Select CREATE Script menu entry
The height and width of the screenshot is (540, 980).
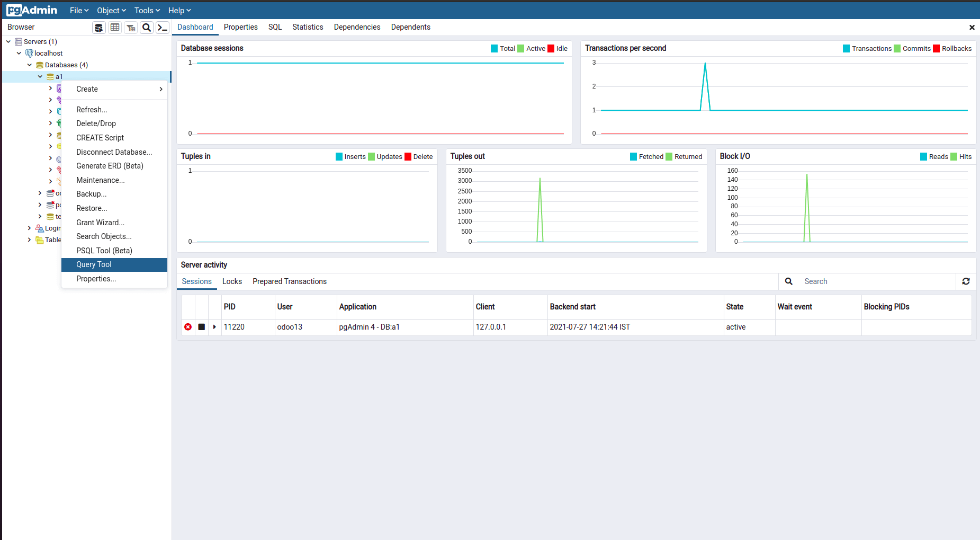[x=114, y=138]
